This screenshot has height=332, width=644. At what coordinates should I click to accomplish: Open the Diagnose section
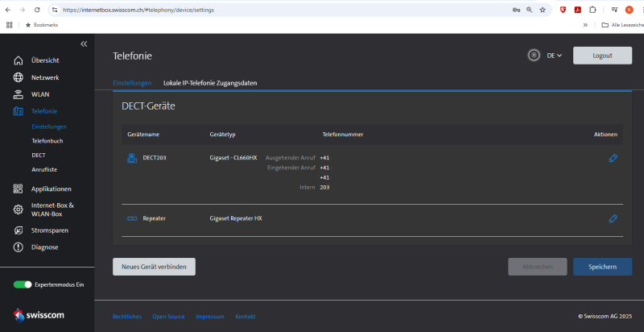point(44,247)
